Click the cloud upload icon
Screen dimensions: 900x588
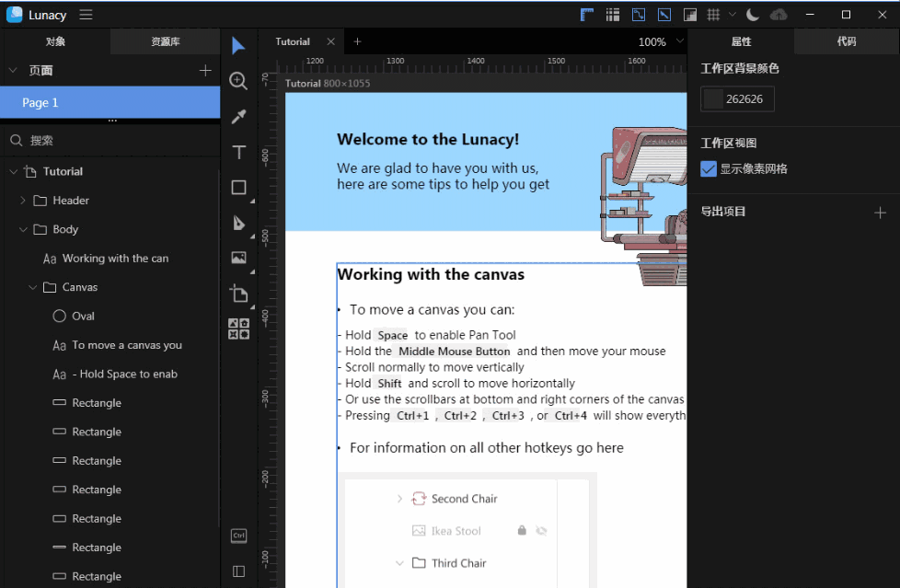[779, 15]
